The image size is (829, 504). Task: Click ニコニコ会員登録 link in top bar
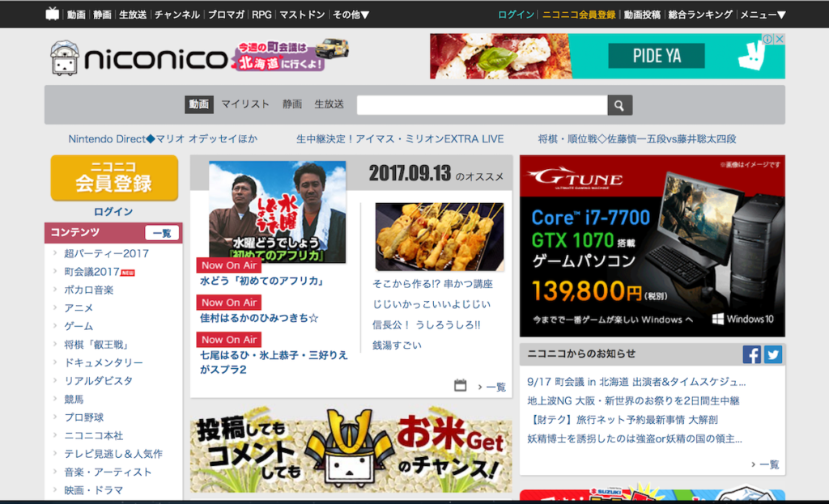579,15
